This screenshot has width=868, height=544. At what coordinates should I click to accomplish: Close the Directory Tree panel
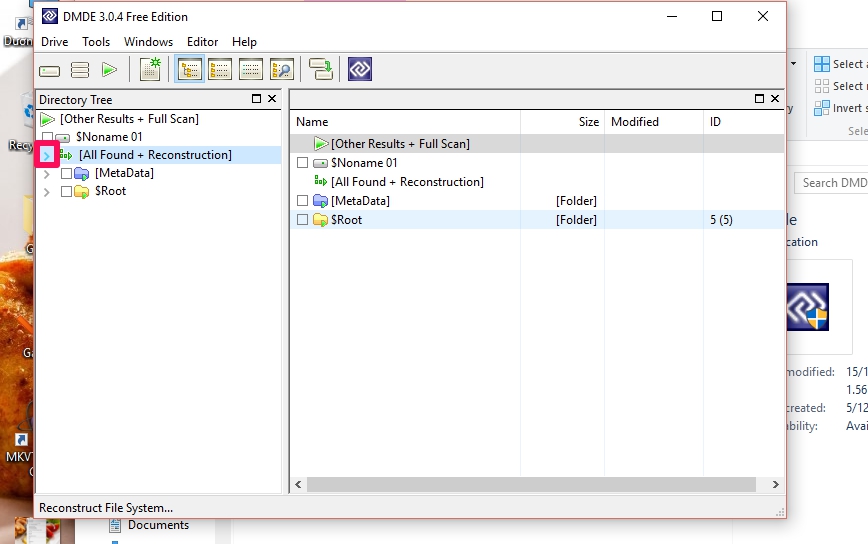tap(272, 99)
